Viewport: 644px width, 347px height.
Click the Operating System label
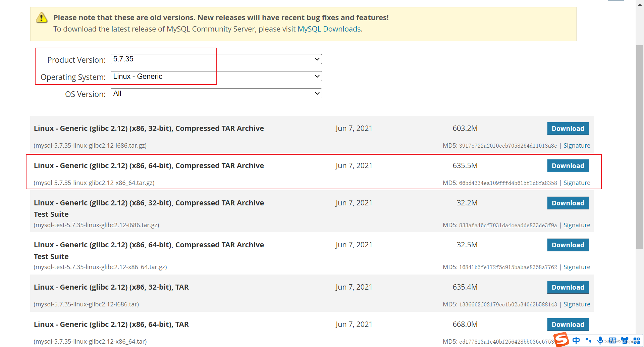[x=73, y=77]
